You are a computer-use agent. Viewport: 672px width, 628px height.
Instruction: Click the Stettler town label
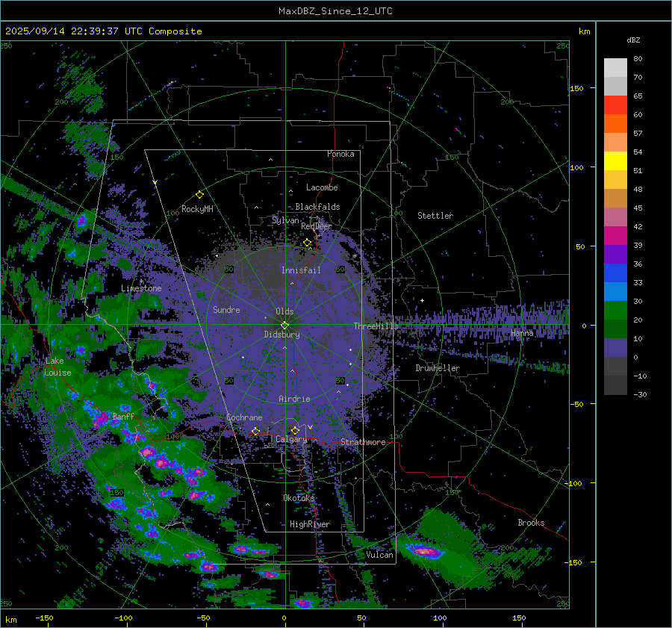click(435, 216)
